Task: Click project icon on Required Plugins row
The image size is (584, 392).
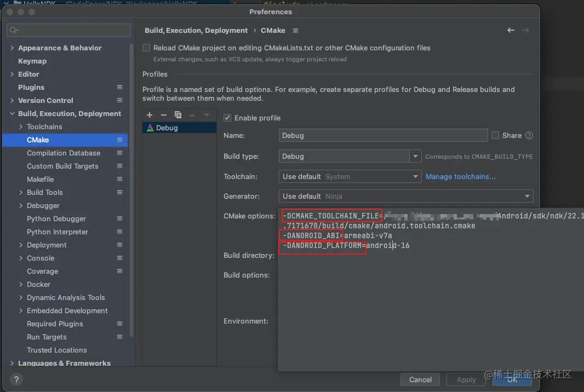Action: coord(119,324)
